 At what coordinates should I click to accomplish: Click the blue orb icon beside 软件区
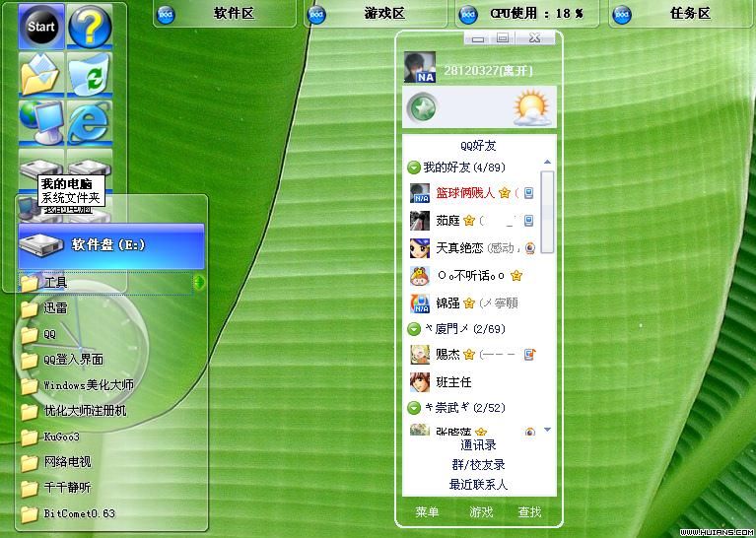(x=166, y=15)
